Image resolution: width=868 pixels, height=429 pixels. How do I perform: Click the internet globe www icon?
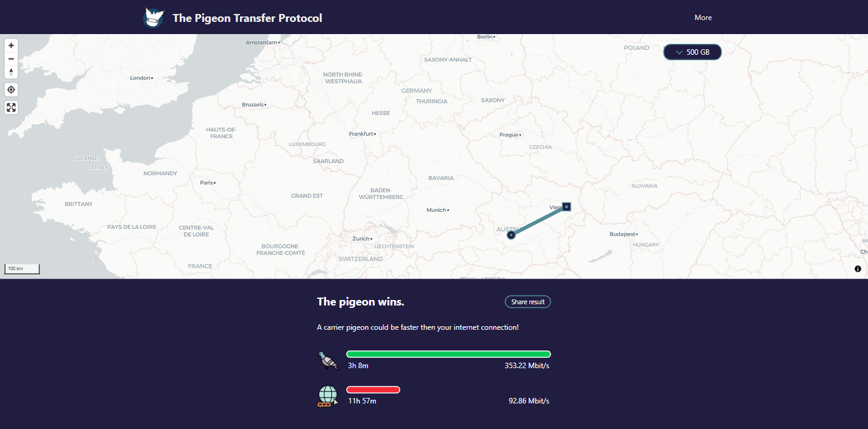point(328,396)
